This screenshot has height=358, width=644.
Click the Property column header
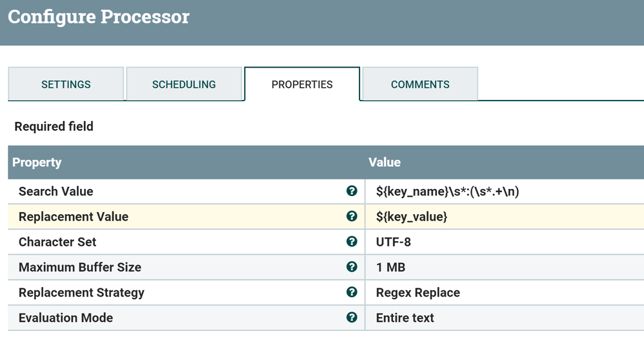click(37, 163)
